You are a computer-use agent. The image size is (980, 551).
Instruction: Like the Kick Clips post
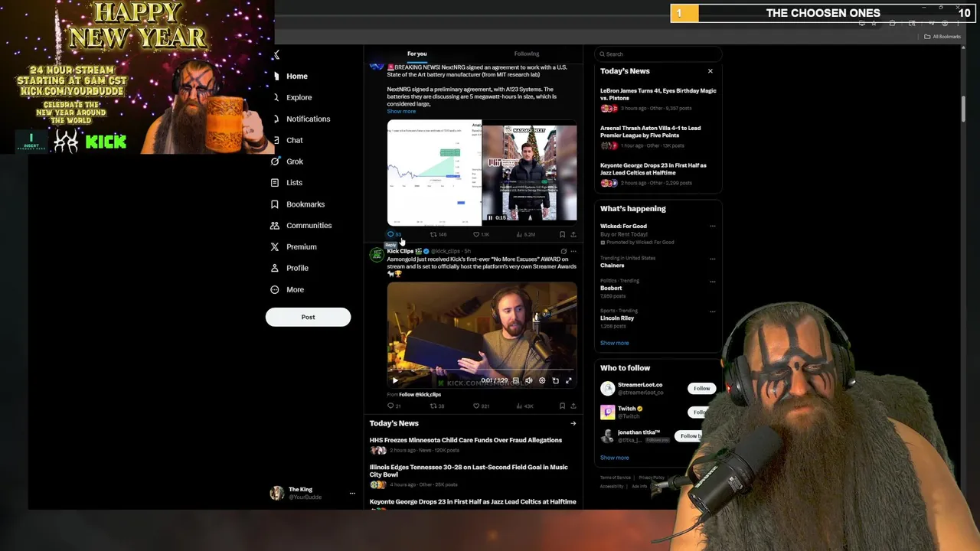(x=481, y=406)
